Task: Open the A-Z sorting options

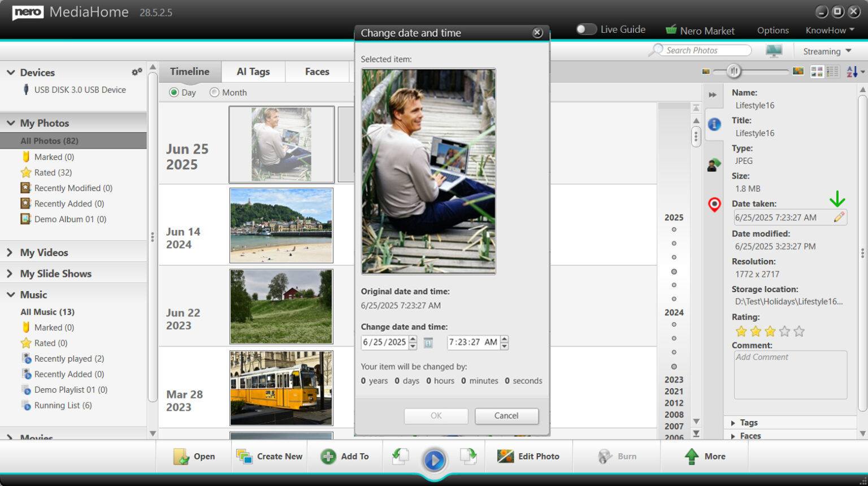Action: click(x=854, y=72)
